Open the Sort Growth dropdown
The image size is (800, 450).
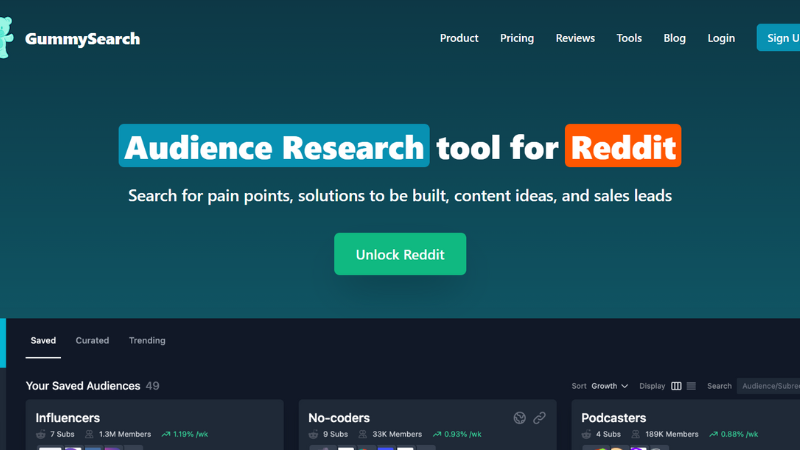[x=609, y=386]
